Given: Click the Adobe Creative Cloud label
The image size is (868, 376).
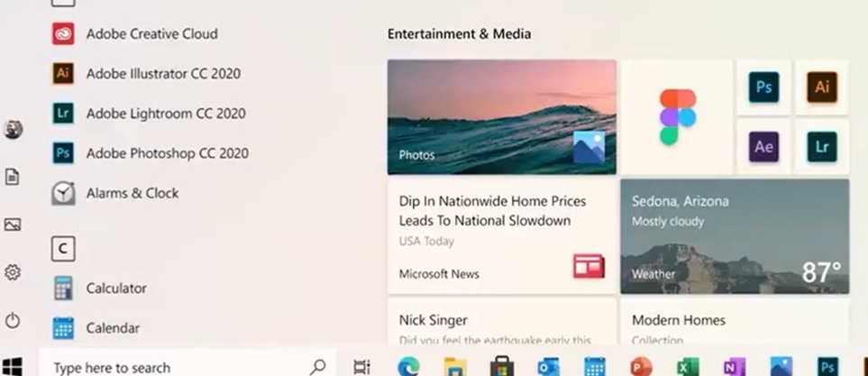Looking at the screenshot, I should pos(151,33).
